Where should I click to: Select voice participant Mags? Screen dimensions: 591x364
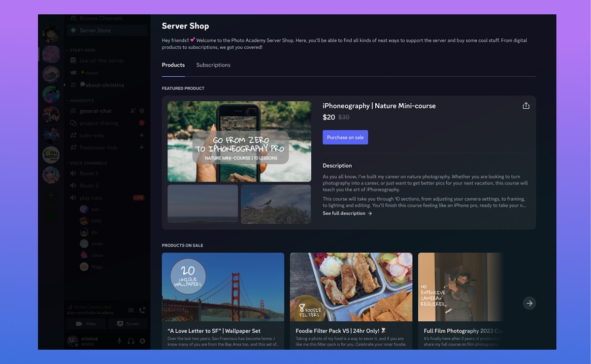coord(91,267)
